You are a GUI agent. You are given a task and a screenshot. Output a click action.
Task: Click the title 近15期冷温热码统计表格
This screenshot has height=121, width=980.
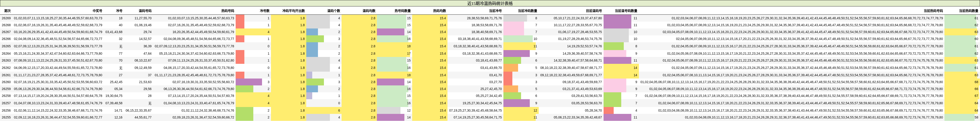pos(490,3)
